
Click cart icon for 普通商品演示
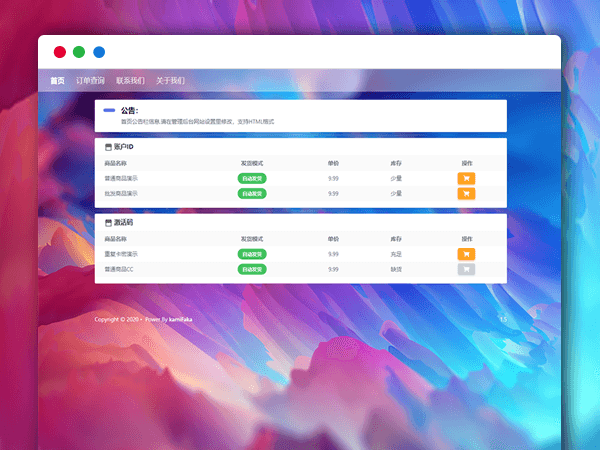point(466,179)
